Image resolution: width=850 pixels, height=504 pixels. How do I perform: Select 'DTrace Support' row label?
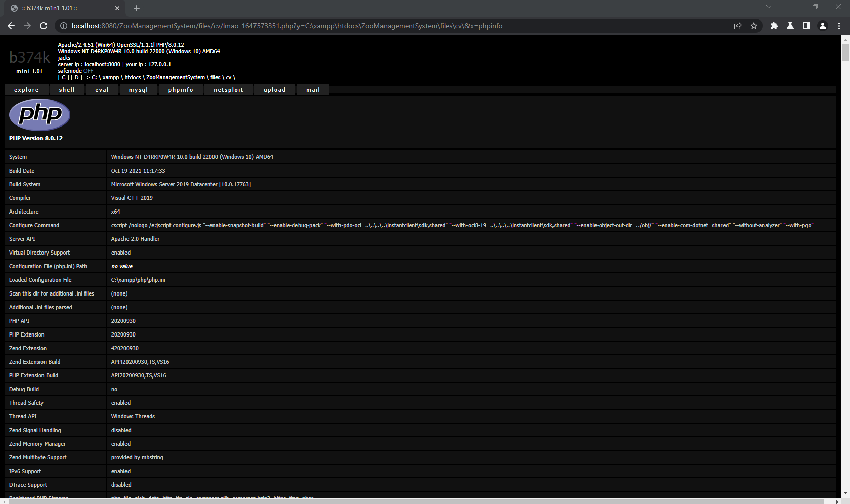28,485
